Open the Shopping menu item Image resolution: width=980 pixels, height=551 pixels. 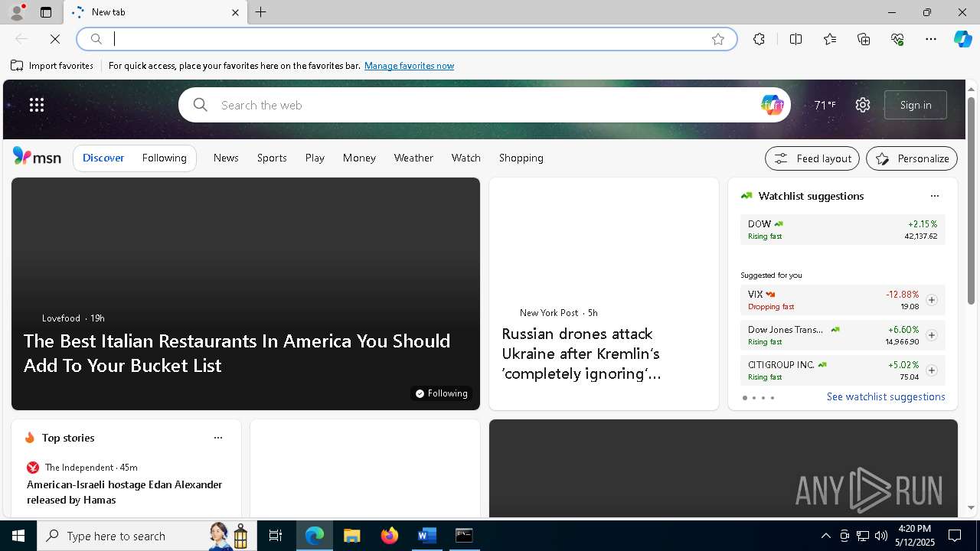pos(521,158)
